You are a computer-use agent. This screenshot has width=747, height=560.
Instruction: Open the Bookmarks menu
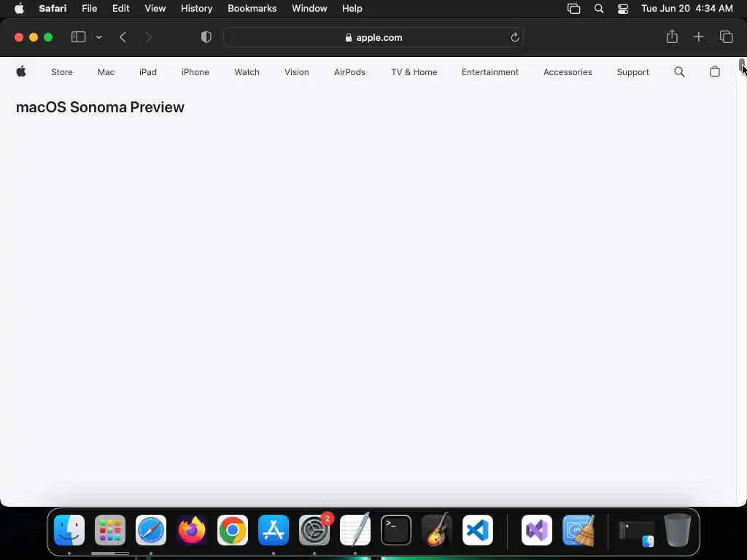pos(252,9)
